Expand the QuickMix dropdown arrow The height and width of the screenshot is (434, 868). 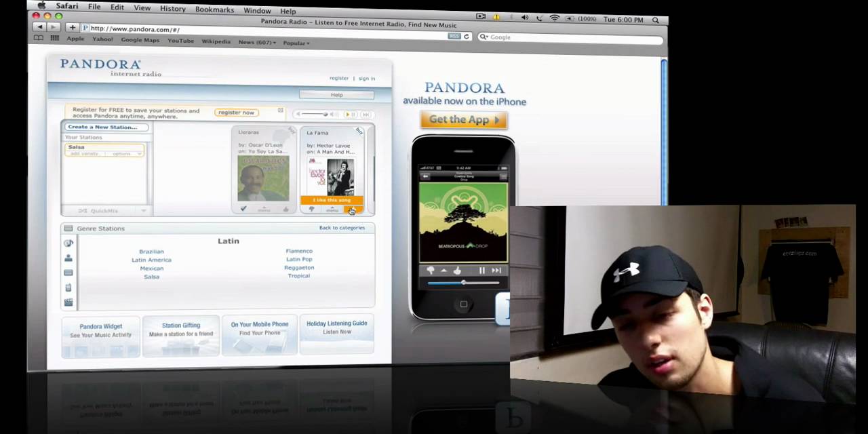(144, 211)
